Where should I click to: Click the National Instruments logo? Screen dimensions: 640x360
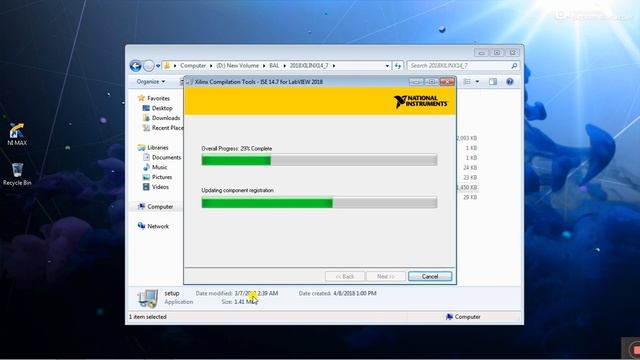pyautogui.click(x=420, y=101)
